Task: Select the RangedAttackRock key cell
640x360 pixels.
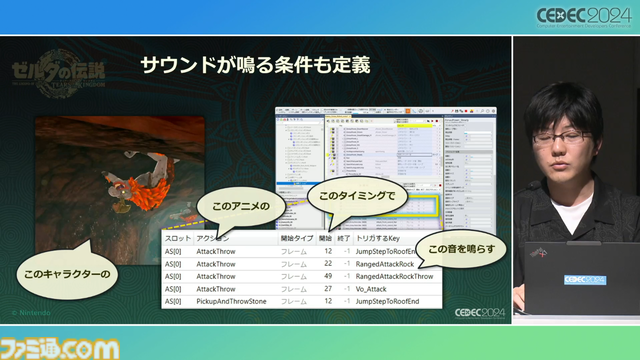Action: click(385, 264)
